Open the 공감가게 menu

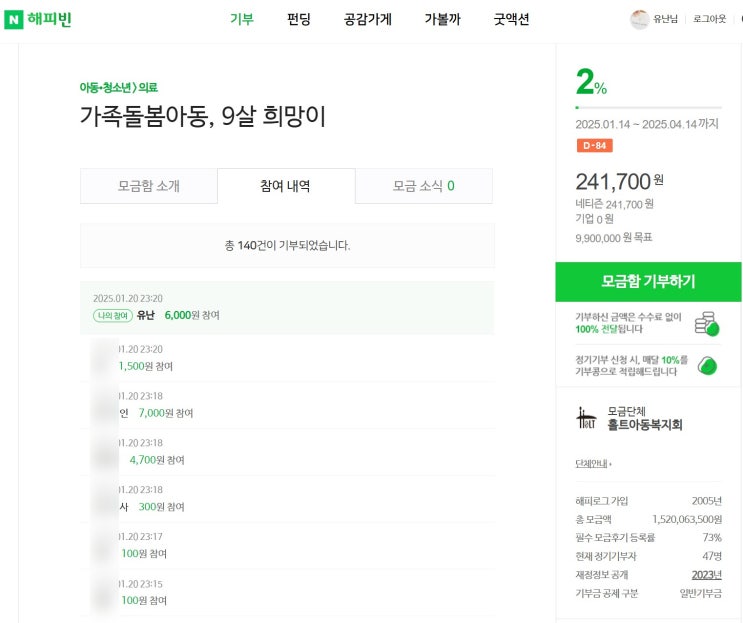(367, 19)
